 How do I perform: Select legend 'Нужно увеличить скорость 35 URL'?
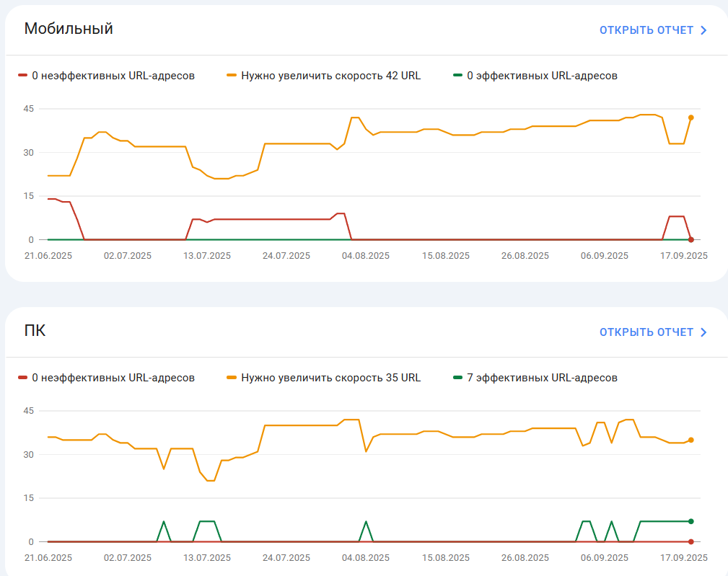point(324,378)
